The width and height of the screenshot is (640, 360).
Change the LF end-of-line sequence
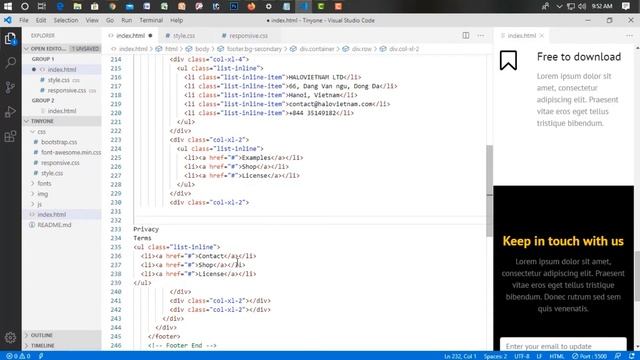(x=539, y=356)
